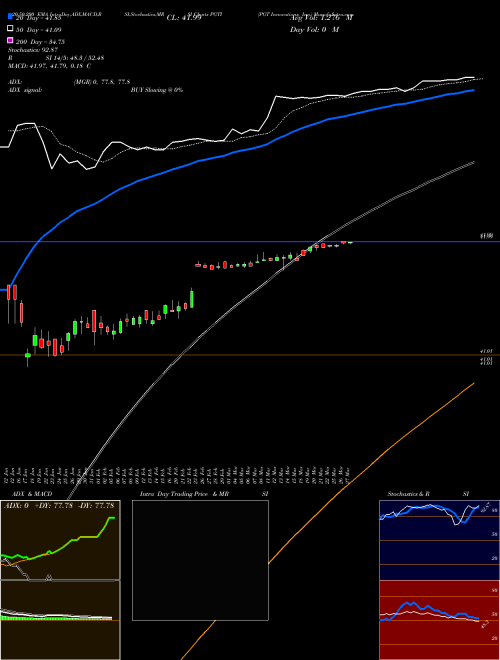Screen dimensions: 500x660
Task: Open the empty Intra Day Trading Price chart box
Action: click(200, 560)
